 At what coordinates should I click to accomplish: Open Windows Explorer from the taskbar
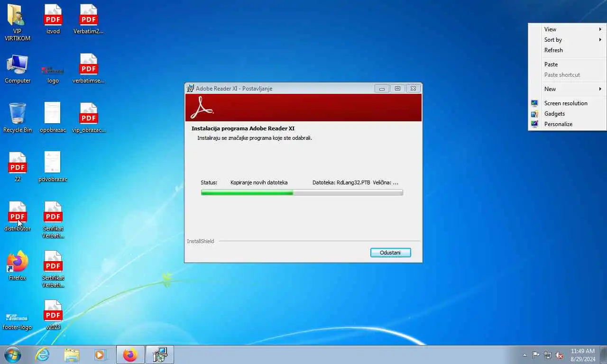tap(72, 355)
